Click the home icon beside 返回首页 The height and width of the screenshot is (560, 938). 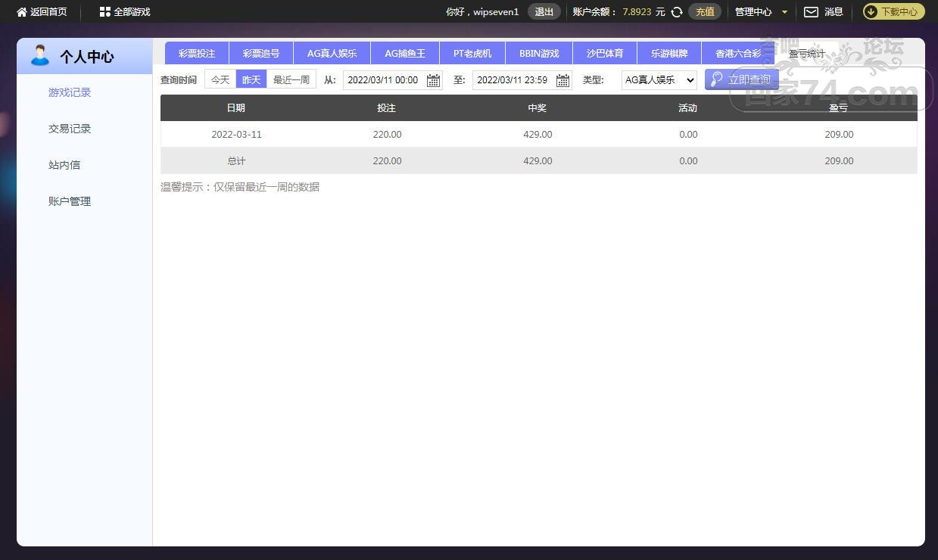point(22,12)
